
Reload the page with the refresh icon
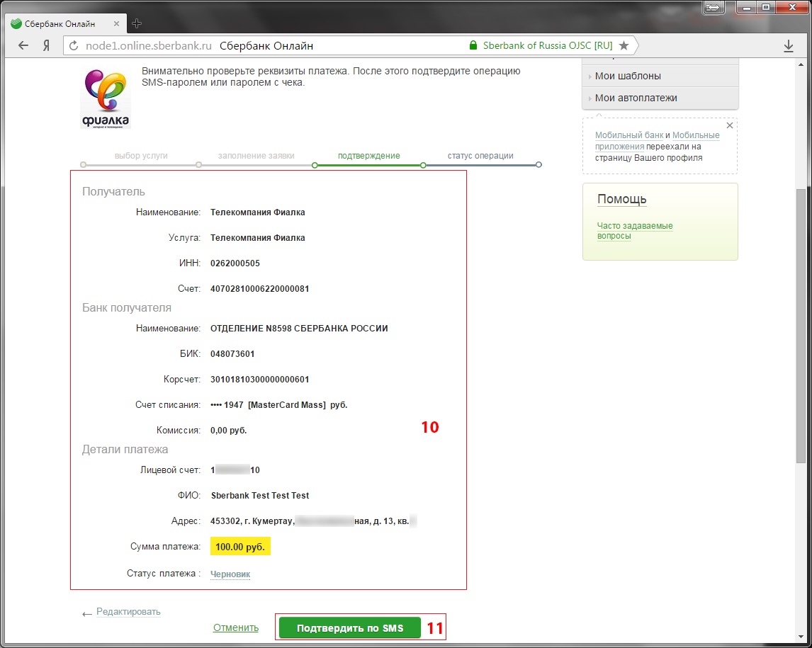pyautogui.click(x=74, y=45)
